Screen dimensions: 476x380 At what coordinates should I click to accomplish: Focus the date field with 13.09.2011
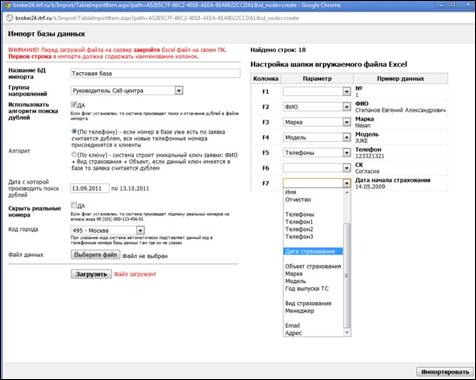90,188
